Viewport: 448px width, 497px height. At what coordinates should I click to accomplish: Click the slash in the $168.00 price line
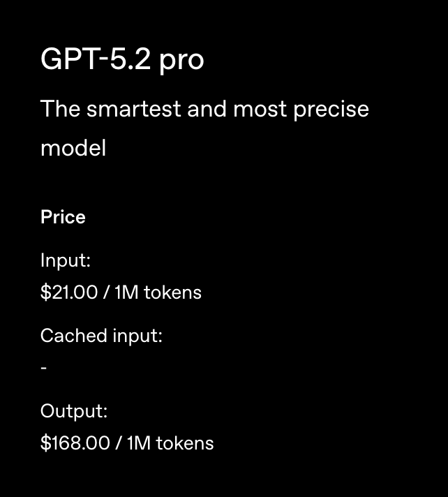point(119,443)
